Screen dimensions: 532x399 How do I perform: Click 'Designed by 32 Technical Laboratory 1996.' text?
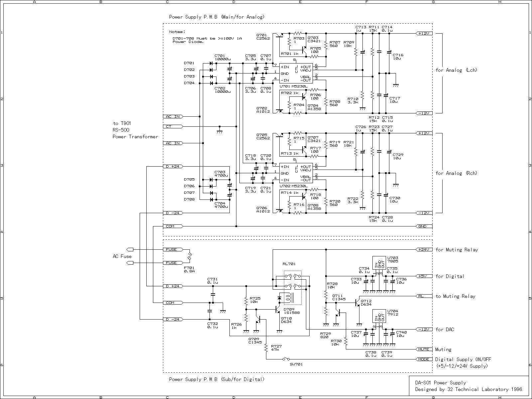tap(470, 389)
